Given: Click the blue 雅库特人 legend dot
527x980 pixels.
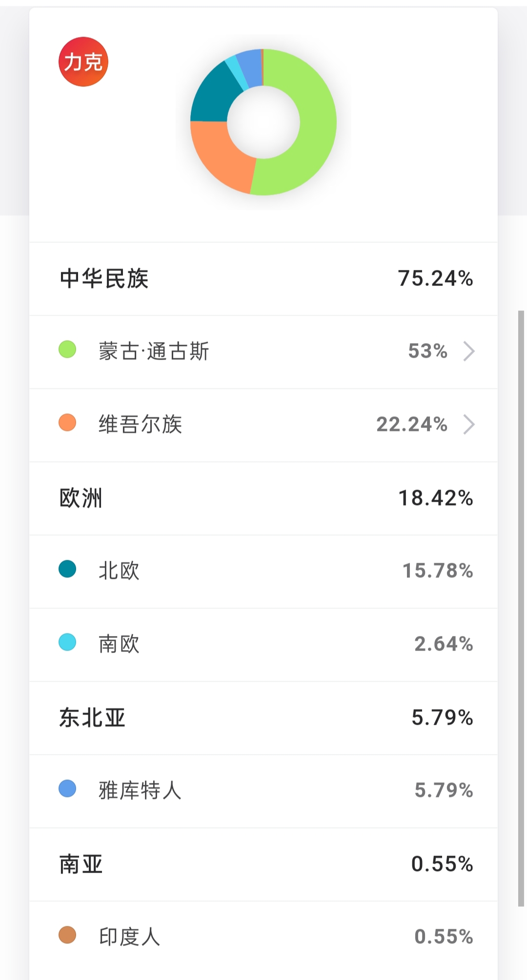Looking at the screenshot, I should click(x=67, y=789).
